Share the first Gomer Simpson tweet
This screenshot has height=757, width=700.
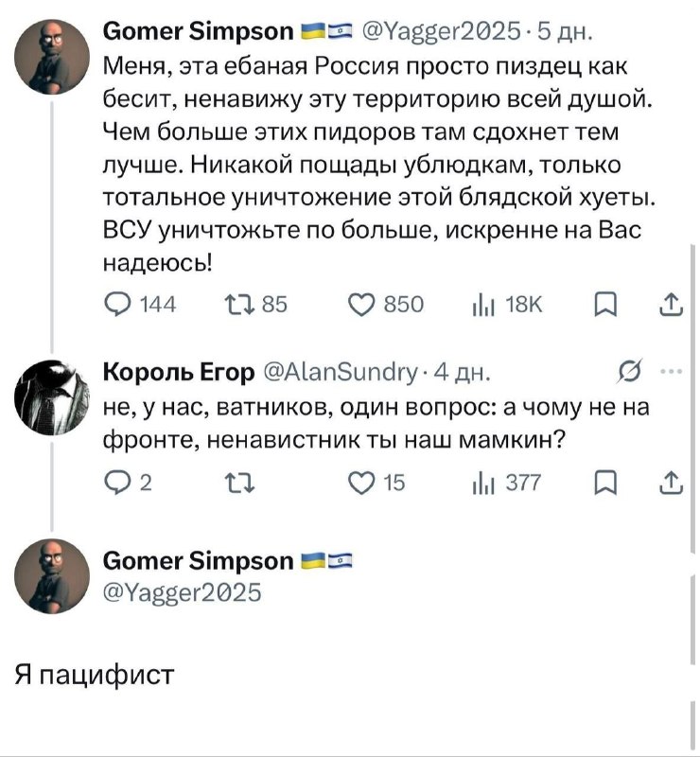pyautogui.click(x=671, y=305)
